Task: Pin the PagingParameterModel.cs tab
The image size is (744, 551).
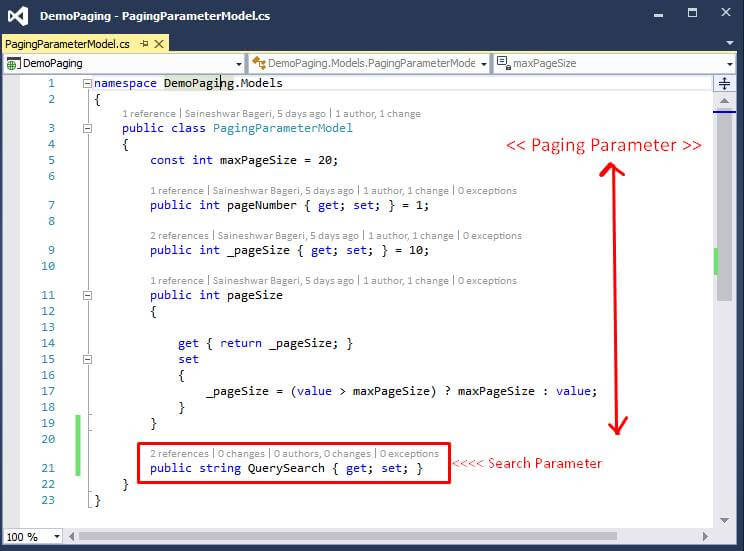Action: (145, 44)
